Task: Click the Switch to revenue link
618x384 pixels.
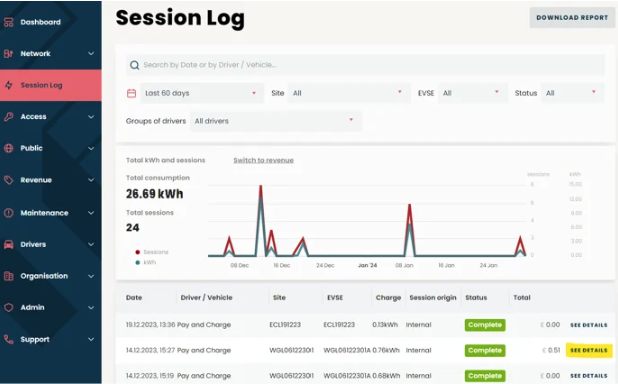Action: pos(263,160)
